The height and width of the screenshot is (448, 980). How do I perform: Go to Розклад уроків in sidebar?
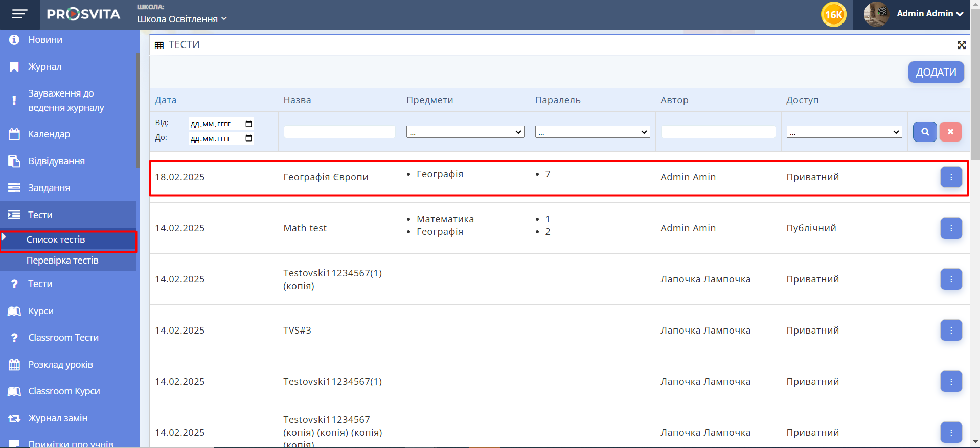(60, 365)
